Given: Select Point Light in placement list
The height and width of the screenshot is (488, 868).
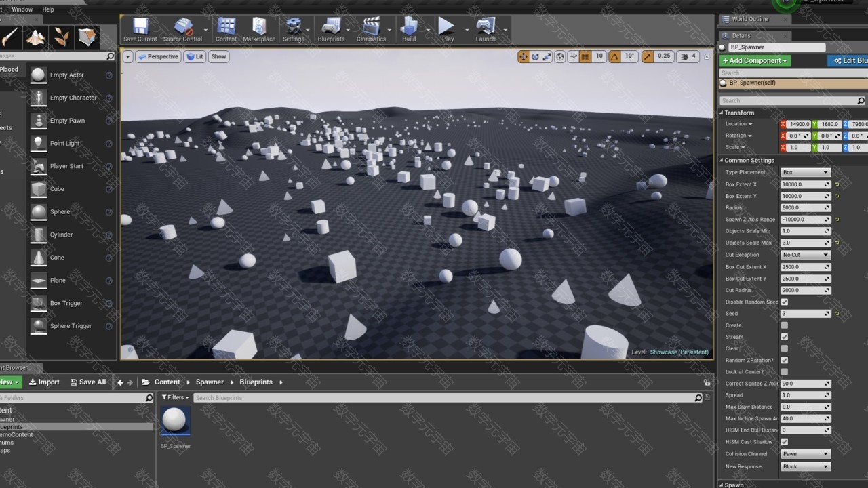Looking at the screenshot, I should [x=71, y=143].
